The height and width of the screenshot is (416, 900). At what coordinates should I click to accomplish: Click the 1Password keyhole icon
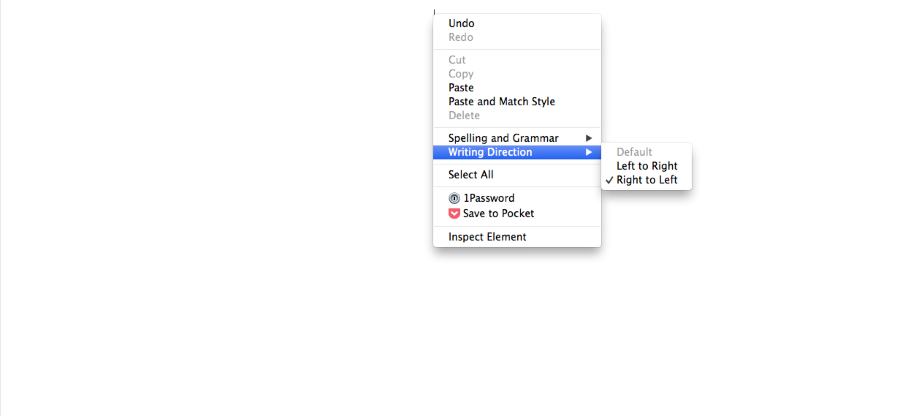click(454, 199)
